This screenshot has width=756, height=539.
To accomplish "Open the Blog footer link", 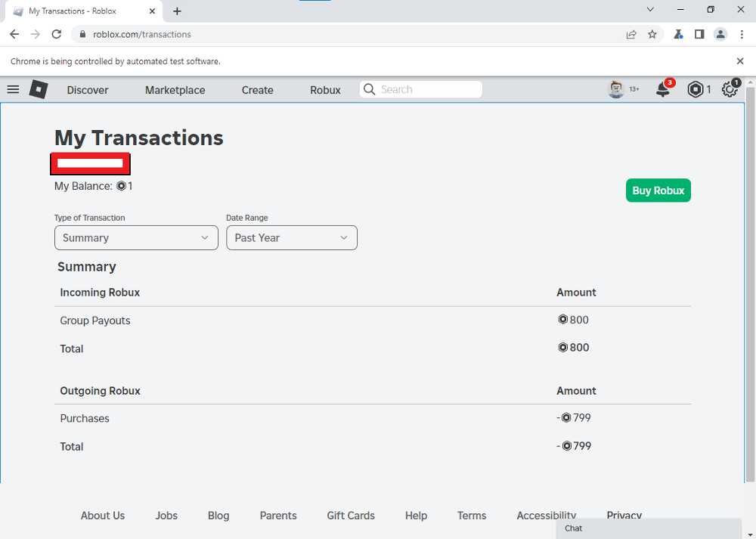I will pos(218,516).
